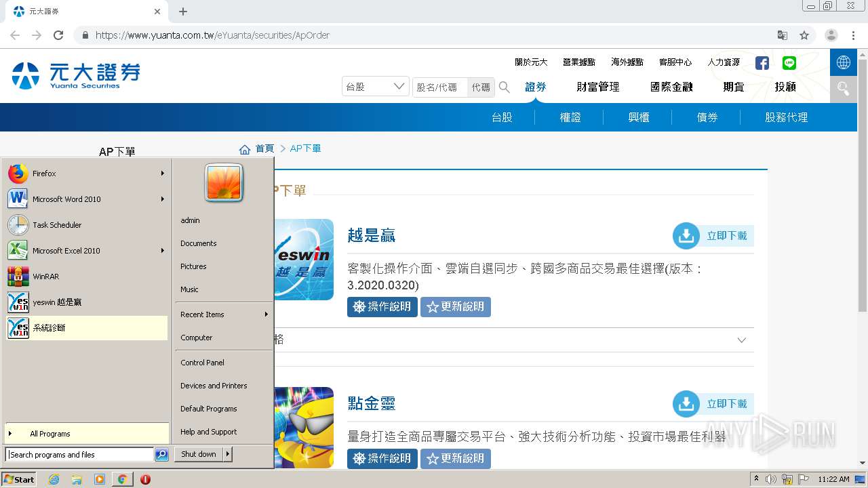Viewport: 868px width, 488px height.
Task: Click the Chrome address bar URL
Action: pyautogui.click(x=212, y=35)
